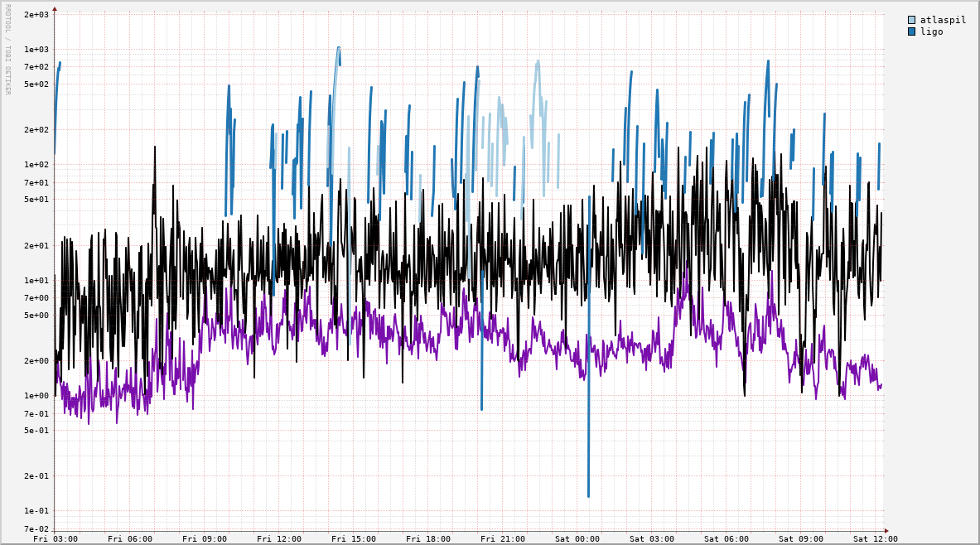The image size is (980, 545).
Task: Click the 2e-01 y-axis label
Action: pos(36,476)
